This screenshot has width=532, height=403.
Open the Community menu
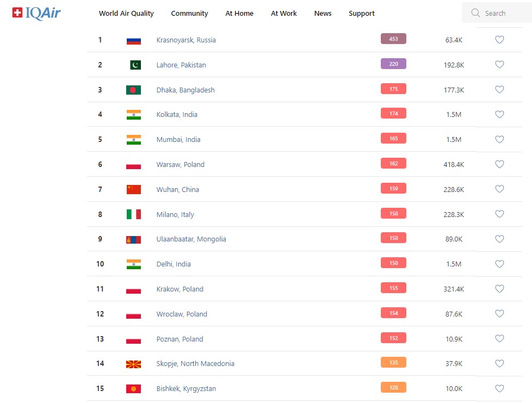(x=189, y=14)
